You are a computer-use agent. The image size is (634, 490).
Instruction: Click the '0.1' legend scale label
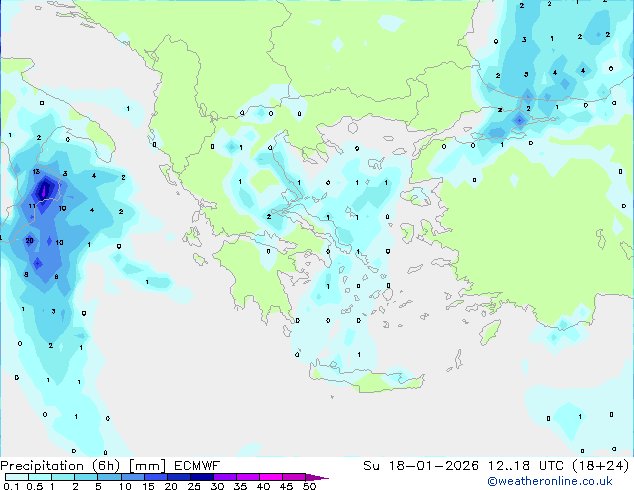pos(11,486)
